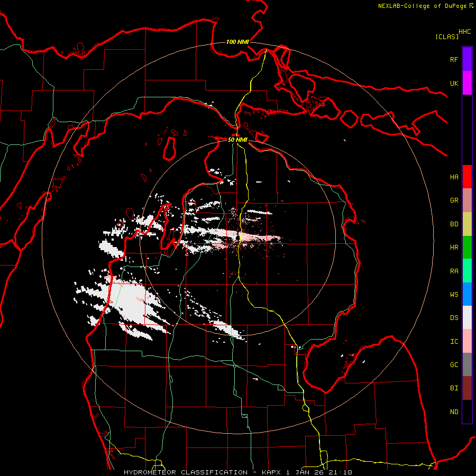Image resolution: width=476 pixels, height=476 pixels.
Task: Click the ND black legend swatch
Action: point(467,411)
